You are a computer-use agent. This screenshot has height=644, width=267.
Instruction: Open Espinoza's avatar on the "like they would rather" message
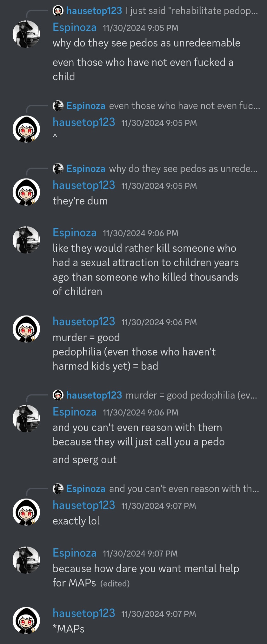[26, 240]
